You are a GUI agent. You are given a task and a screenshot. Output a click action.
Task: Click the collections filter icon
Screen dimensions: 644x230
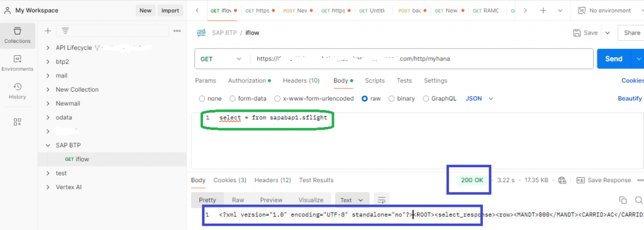65,31
